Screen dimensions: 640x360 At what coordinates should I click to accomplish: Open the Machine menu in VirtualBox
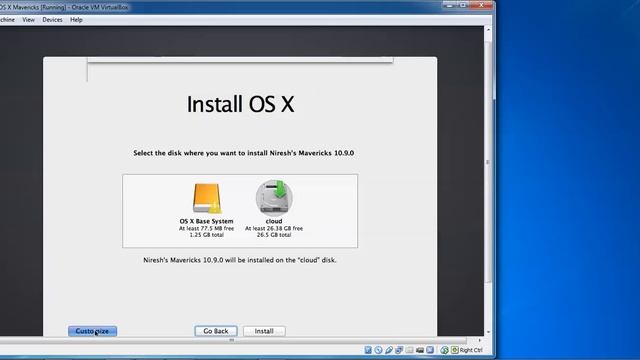click(x=7, y=20)
